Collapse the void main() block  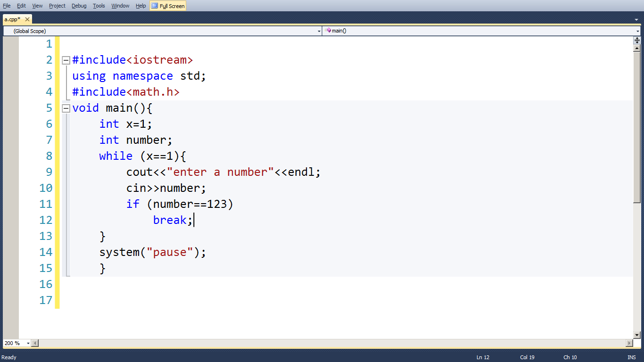[66, 108]
